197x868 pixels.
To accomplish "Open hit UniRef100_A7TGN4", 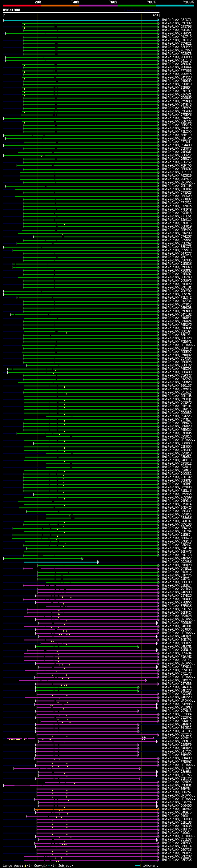I will point(176,142).
